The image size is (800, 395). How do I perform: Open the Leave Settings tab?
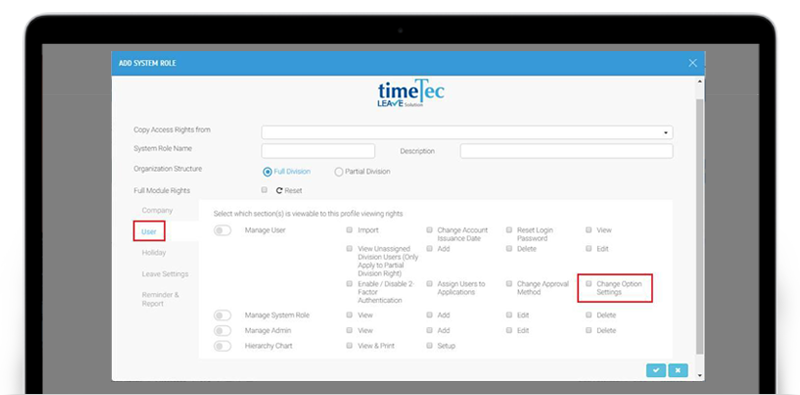165,274
